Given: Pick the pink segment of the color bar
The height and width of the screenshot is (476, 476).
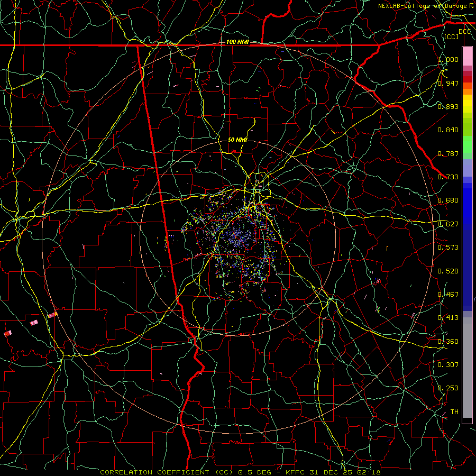Looking at the screenshot, I should click(467, 57).
